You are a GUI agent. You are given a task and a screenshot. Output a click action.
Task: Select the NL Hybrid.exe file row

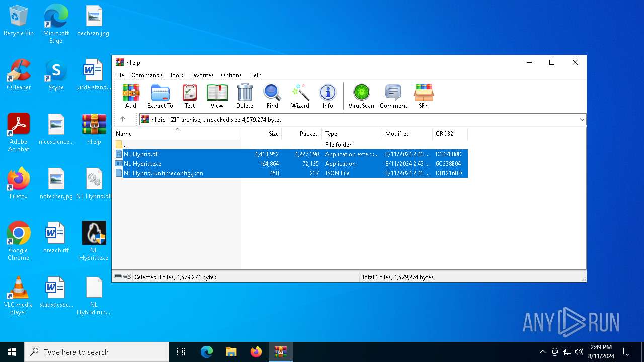[291, 164]
